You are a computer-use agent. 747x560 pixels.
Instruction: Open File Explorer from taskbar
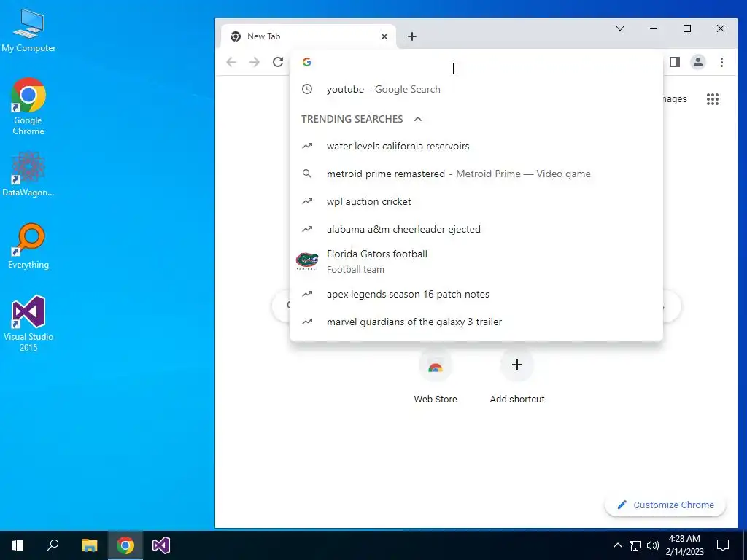[x=89, y=545]
